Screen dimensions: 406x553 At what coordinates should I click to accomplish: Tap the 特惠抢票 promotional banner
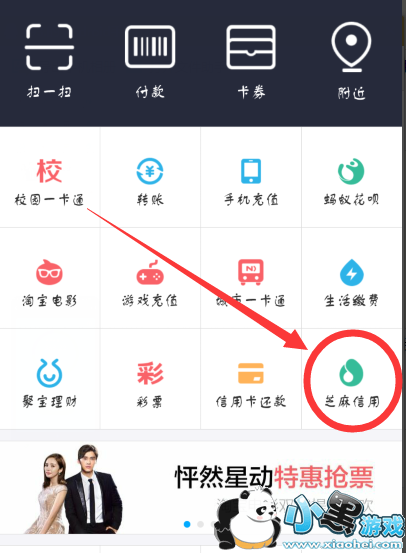tap(201, 488)
